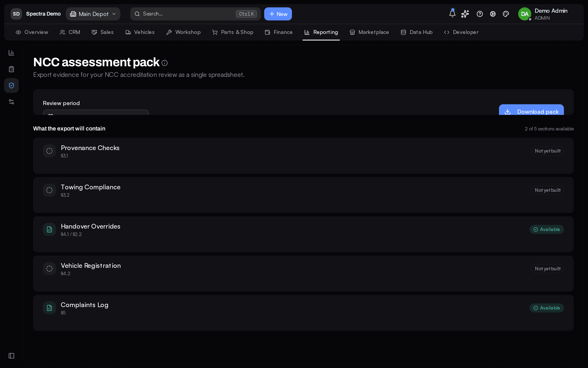Screen dimensions: 588x368
Task: Open the Marketplace tab
Action: (369, 32)
